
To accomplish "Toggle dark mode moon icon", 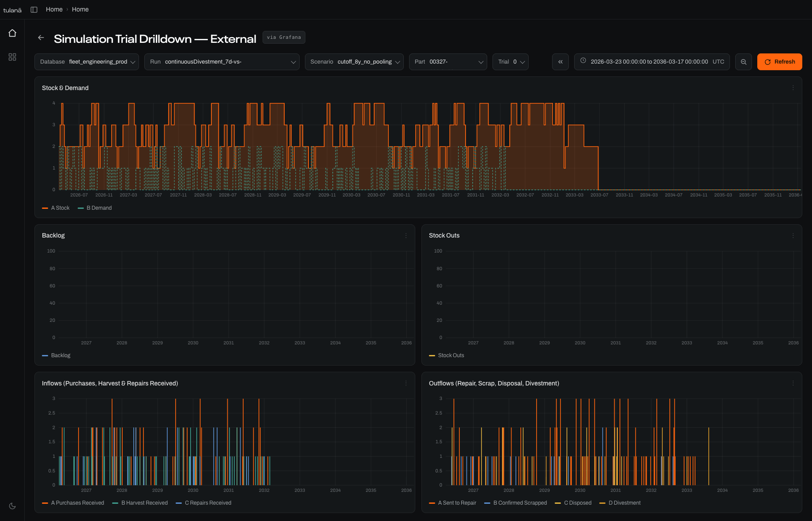I will coord(12,506).
